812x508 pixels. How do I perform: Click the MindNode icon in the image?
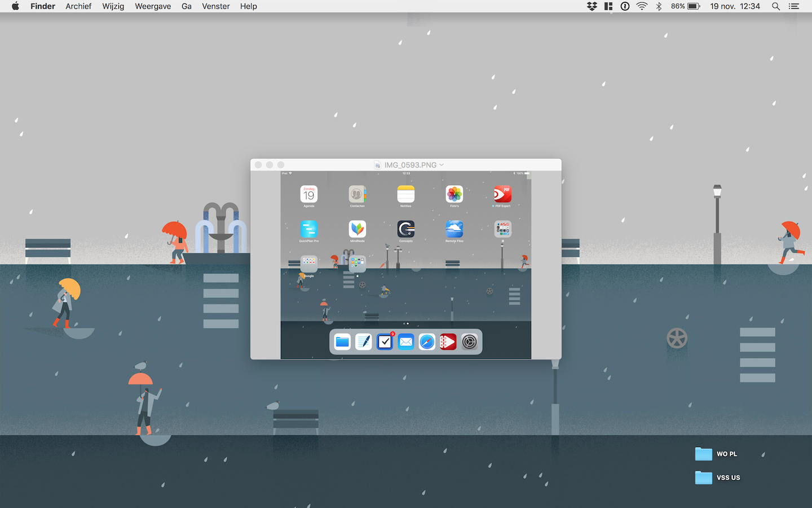(358, 229)
